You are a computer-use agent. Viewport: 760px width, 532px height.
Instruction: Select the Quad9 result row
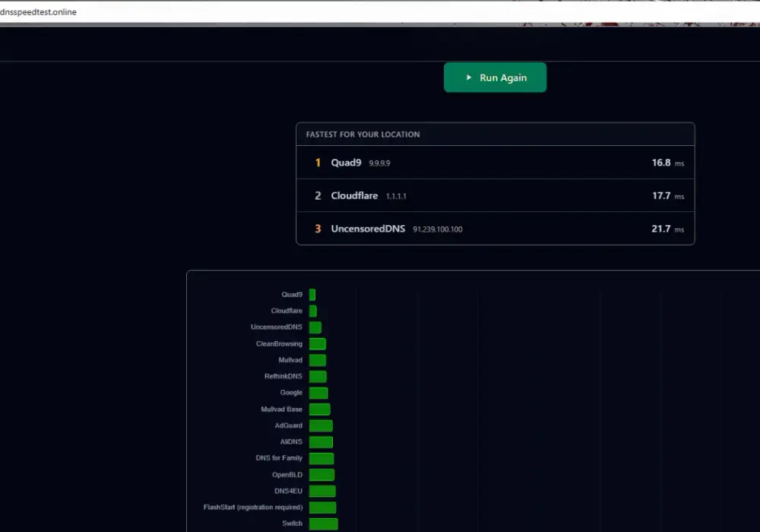[495, 163]
